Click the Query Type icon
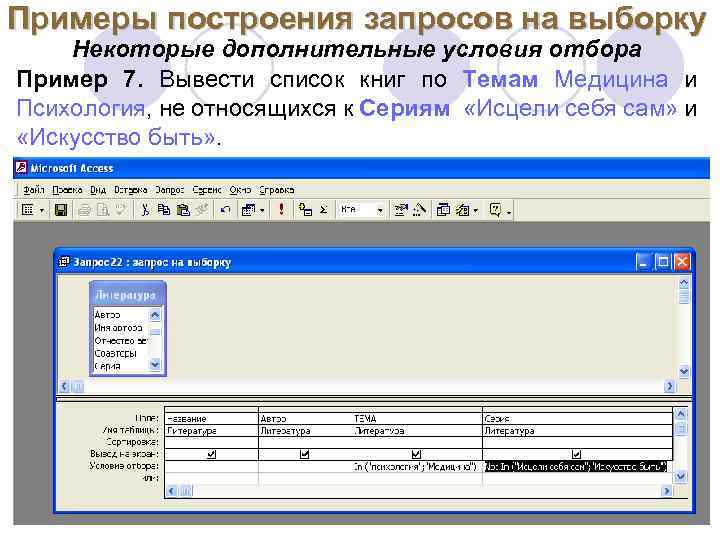The height and width of the screenshot is (540, 720). 248,210
